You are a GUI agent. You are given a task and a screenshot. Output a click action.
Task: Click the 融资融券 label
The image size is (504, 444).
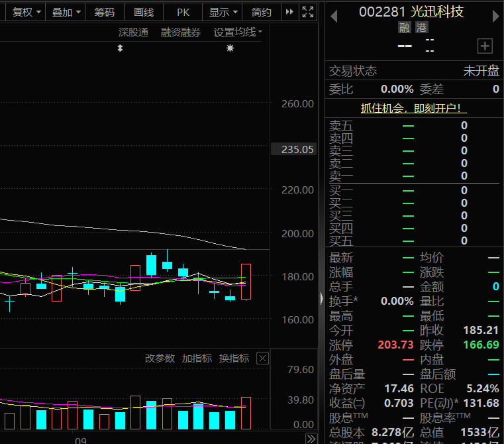pyautogui.click(x=181, y=32)
